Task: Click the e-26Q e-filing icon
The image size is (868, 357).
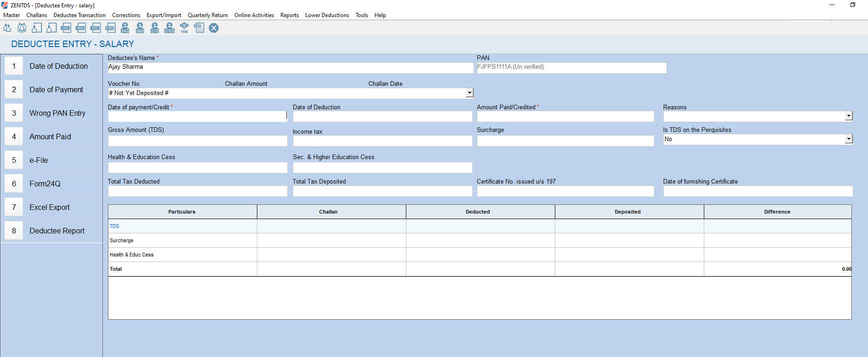Action: 140,28
